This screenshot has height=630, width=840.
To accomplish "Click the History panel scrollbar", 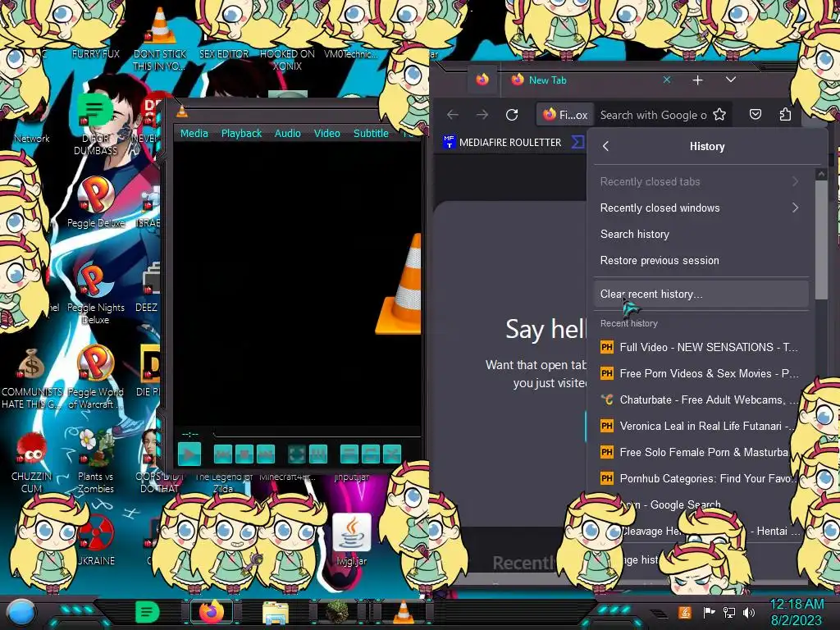I will (x=820, y=240).
